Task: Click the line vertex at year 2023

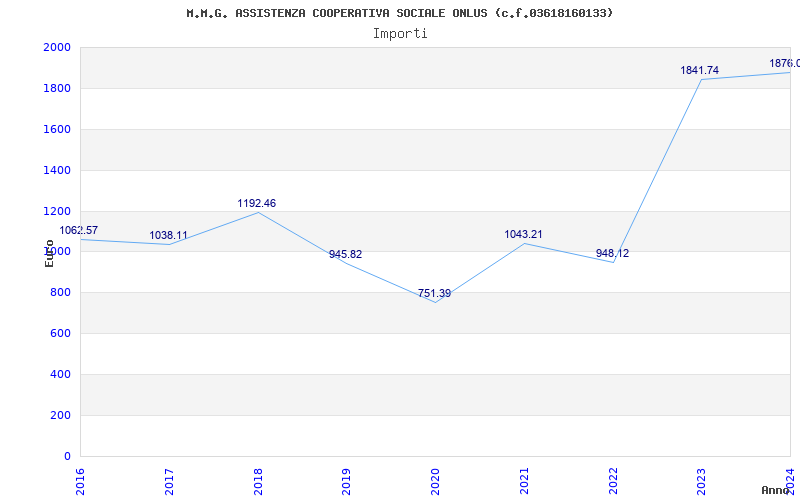Action: (702, 80)
